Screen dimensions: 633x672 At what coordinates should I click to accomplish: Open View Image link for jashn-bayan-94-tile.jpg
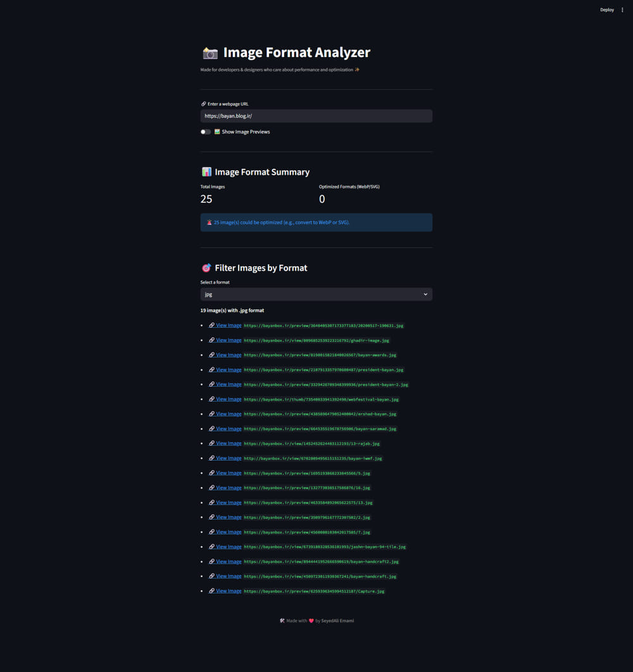[x=225, y=547]
